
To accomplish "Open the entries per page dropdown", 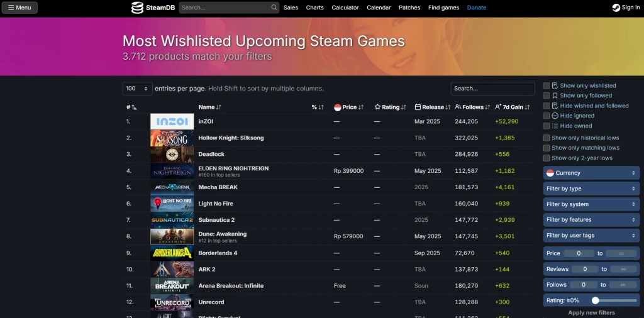I will pyautogui.click(x=138, y=89).
